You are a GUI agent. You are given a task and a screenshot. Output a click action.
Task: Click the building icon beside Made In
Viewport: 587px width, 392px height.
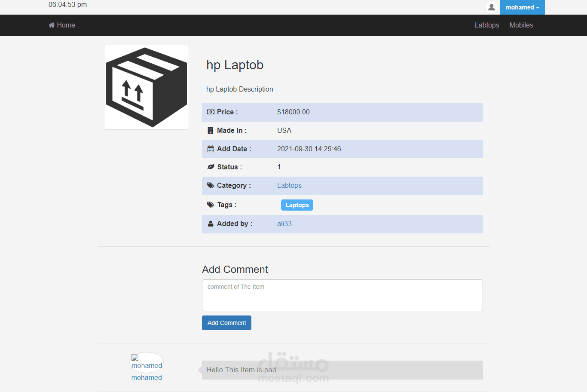click(x=211, y=130)
